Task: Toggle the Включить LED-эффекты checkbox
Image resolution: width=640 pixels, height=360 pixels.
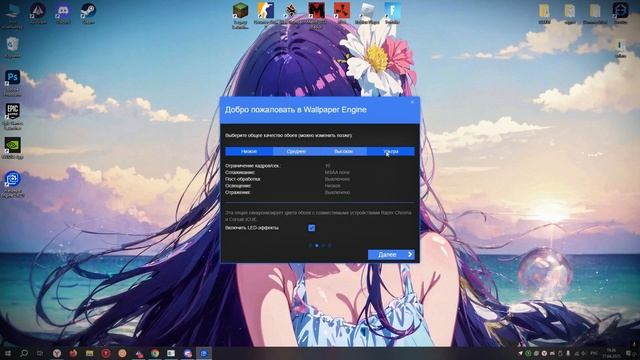Action: coord(311,228)
